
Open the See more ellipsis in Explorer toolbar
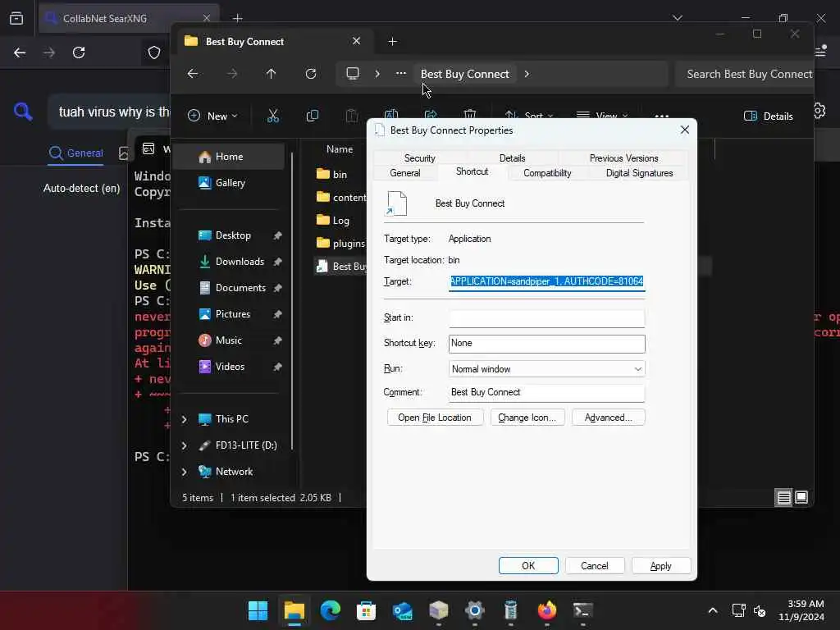tap(662, 116)
